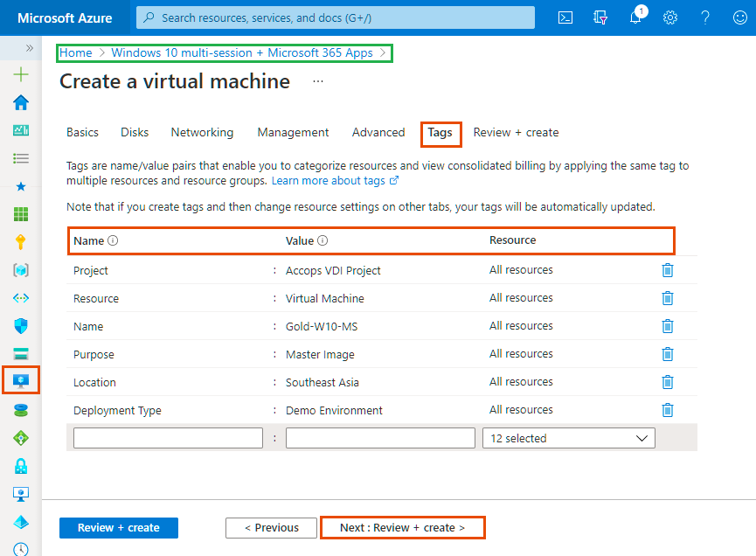Open the green diamond icon in sidebar
The image size is (756, 556).
click(21, 438)
